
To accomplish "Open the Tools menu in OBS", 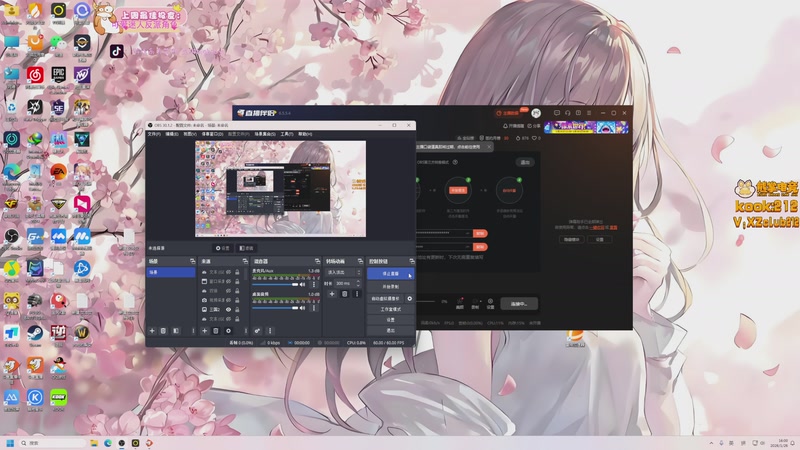I will pyautogui.click(x=287, y=134).
